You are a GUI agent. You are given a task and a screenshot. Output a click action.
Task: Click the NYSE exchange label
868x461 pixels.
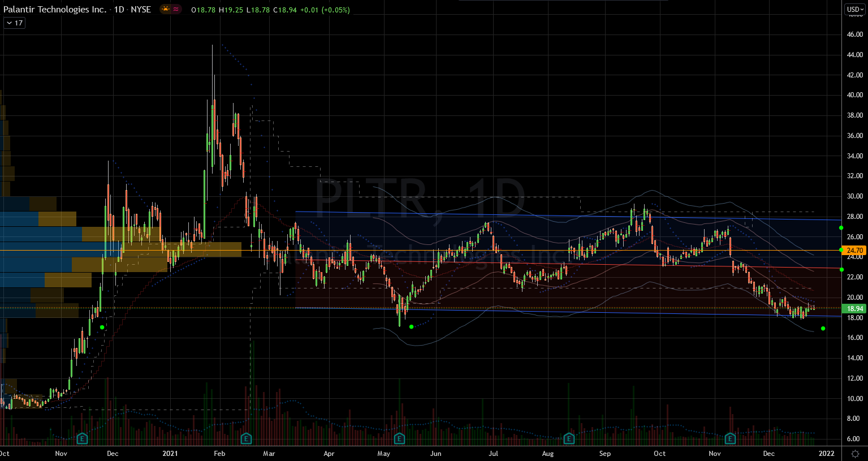[x=141, y=10]
